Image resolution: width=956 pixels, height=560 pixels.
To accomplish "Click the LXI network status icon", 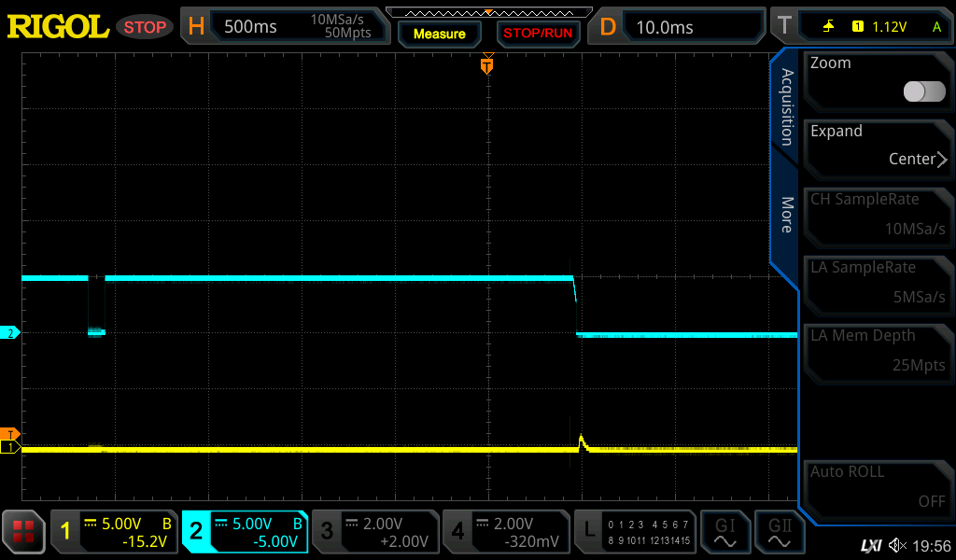I will click(x=871, y=545).
